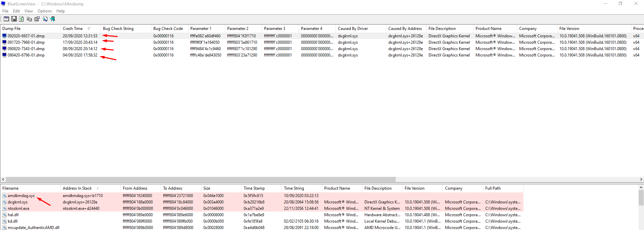Click the Save Selected Items floppy icon

click(14, 19)
